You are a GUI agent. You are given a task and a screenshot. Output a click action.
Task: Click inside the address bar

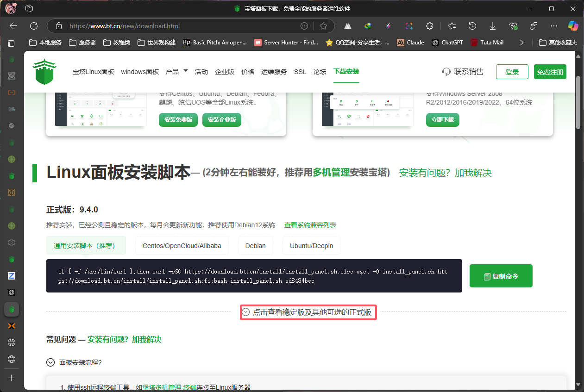pos(185,26)
